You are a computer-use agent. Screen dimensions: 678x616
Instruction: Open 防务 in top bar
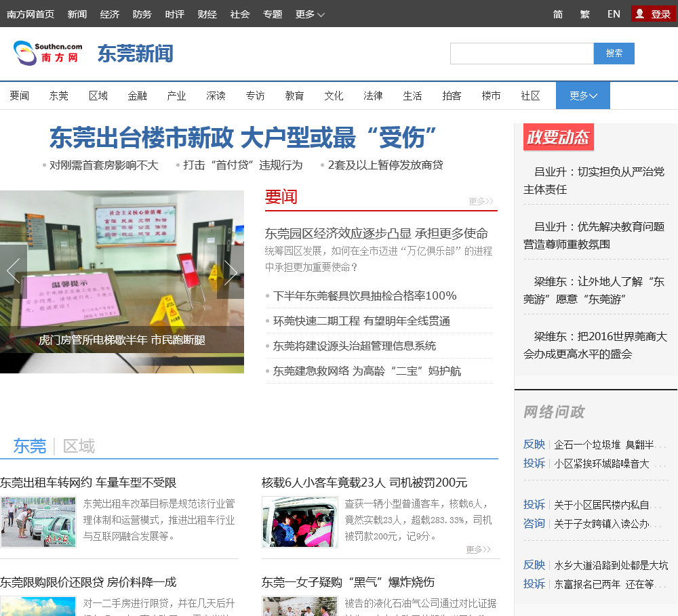pyautogui.click(x=142, y=14)
